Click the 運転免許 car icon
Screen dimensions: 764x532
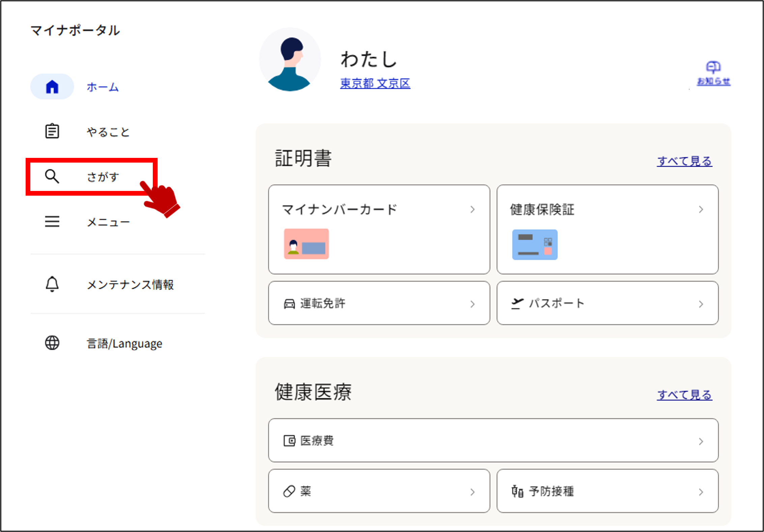(289, 304)
